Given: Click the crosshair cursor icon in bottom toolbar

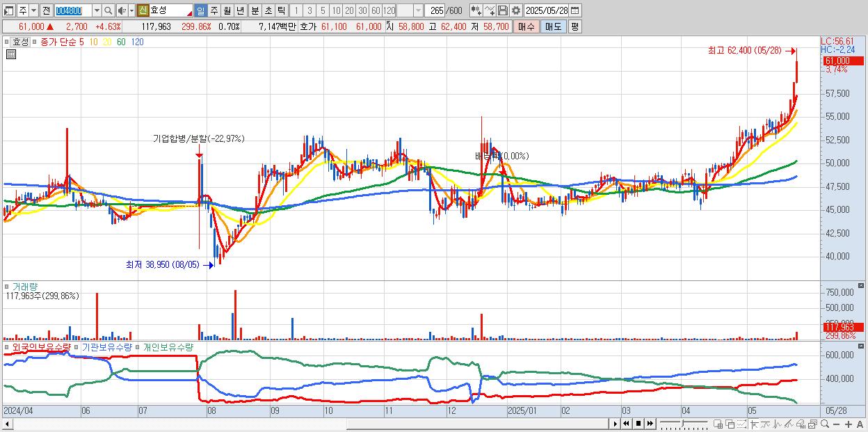Looking at the screenshot, I should (x=754, y=424).
